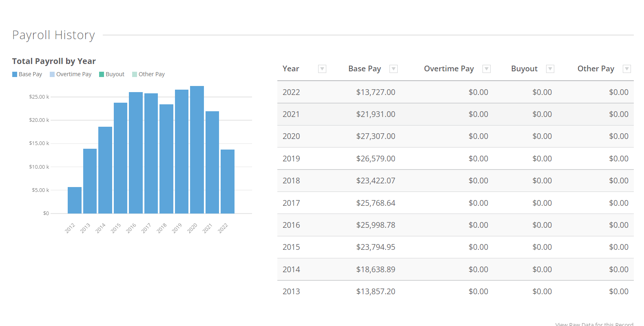Click the 2016 bar in the chart

click(136, 153)
